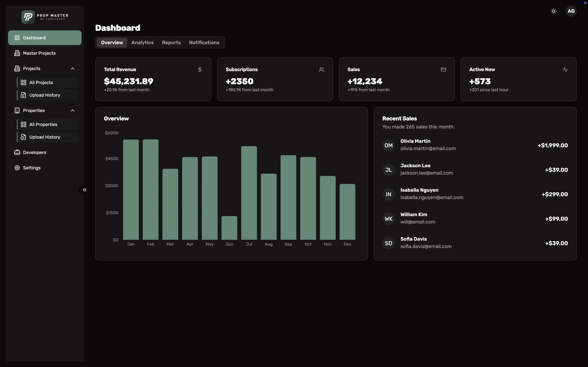Switch to the Analytics tab
The width and height of the screenshot is (588, 367).
(x=142, y=42)
